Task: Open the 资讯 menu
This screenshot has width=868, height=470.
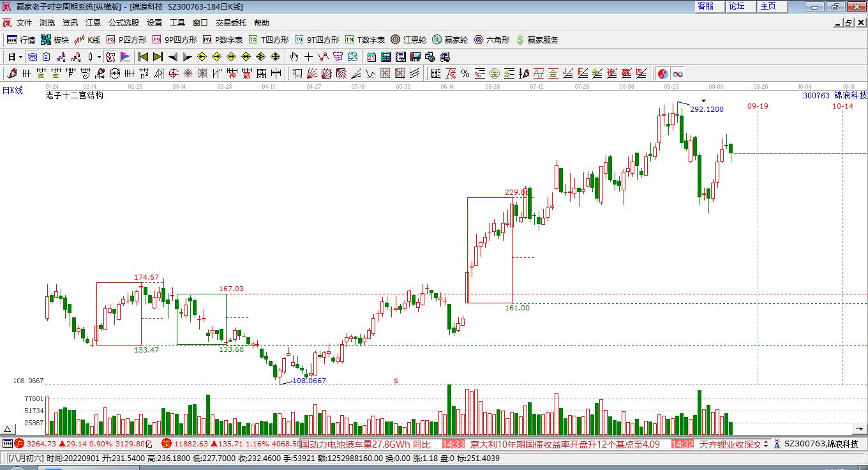Action: pyautogui.click(x=70, y=22)
